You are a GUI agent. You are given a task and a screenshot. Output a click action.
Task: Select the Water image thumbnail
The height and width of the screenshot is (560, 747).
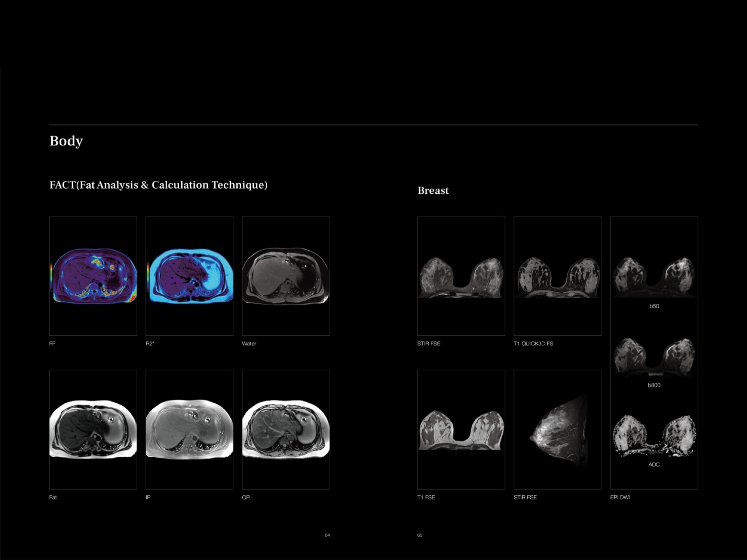(x=286, y=276)
